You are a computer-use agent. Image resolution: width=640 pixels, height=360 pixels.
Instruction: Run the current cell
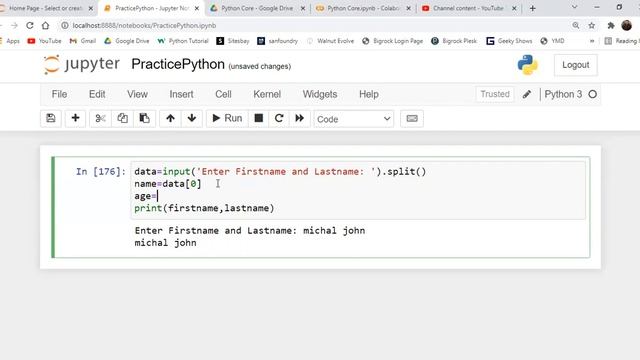pyautogui.click(x=227, y=118)
